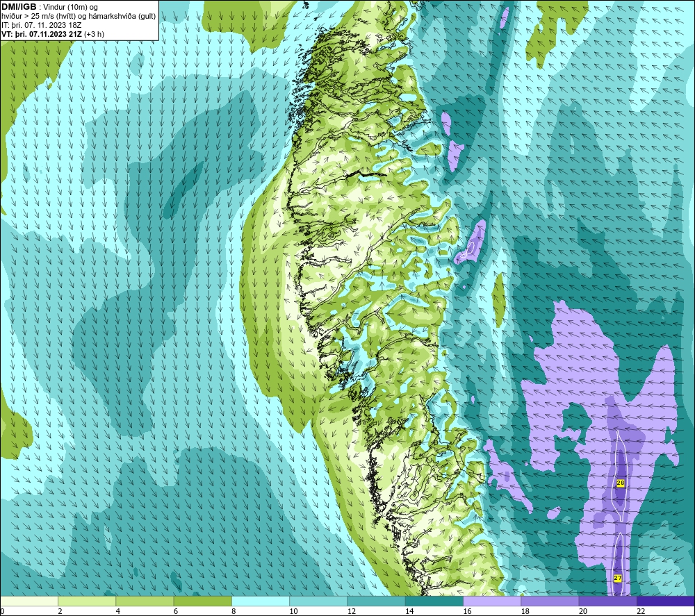Select the 14–16 m/s dark teal swatch

coord(434,601)
